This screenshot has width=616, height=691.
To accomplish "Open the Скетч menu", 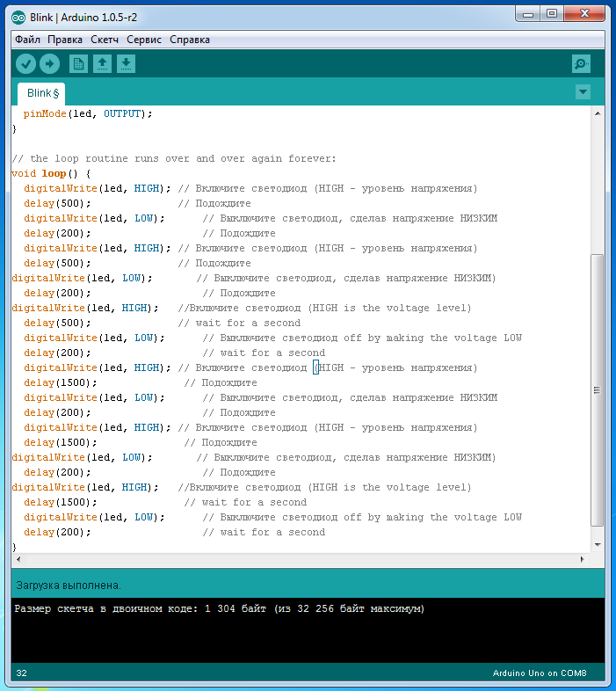I will coord(105,40).
